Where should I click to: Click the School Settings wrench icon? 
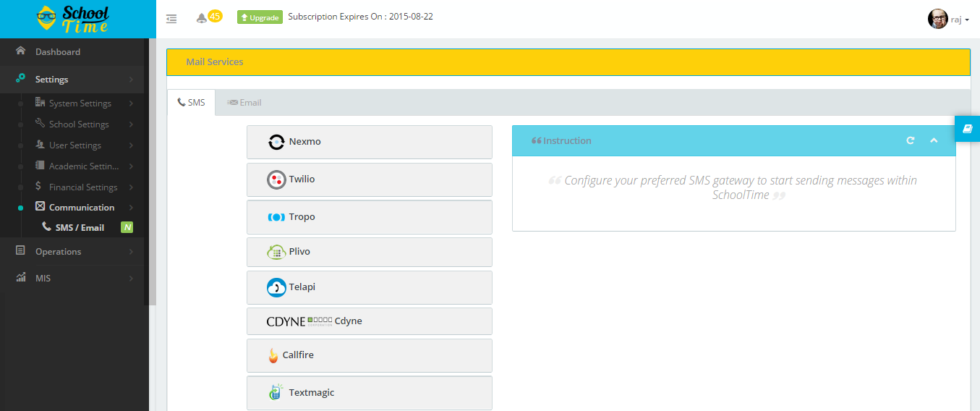pyautogui.click(x=40, y=124)
